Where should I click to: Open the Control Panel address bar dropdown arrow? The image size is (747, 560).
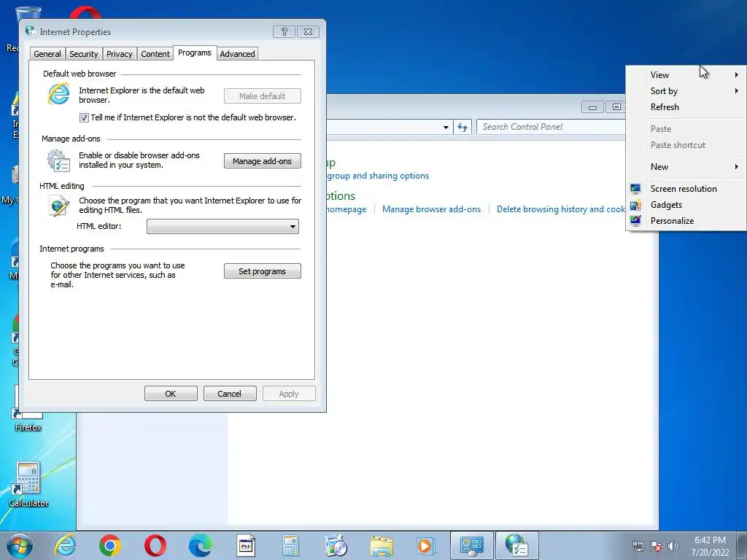click(446, 127)
